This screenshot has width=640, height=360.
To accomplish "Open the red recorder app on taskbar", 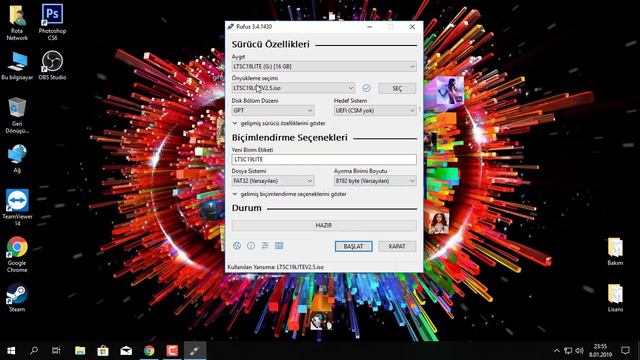I will point(172,351).
